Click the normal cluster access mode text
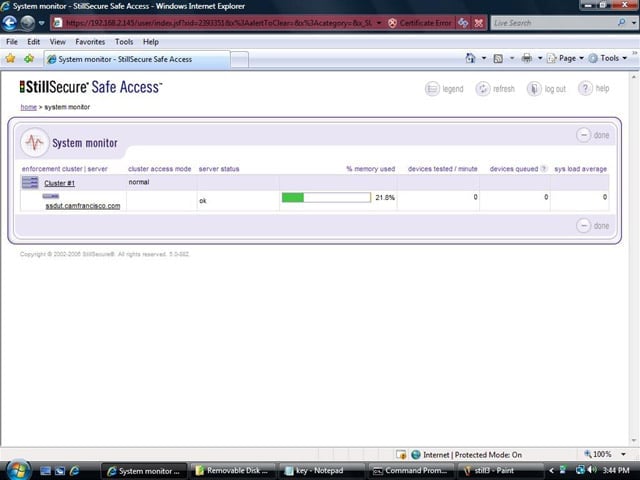Screen dimensions: 640x480 [139, 182]
